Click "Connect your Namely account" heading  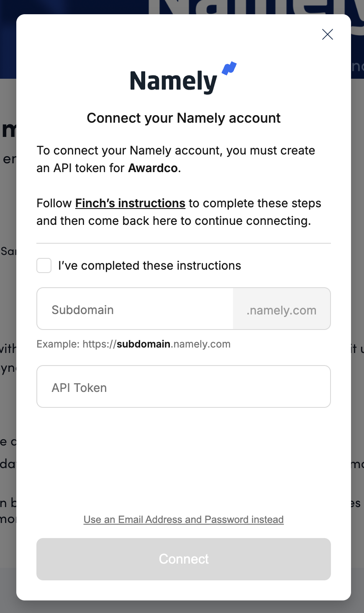184,118
